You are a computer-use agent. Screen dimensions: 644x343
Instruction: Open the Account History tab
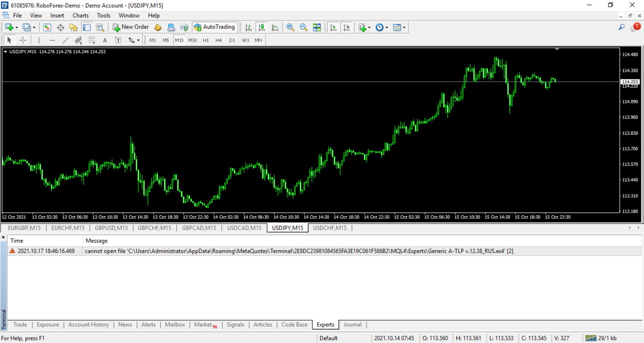click(x=88, y=325)
